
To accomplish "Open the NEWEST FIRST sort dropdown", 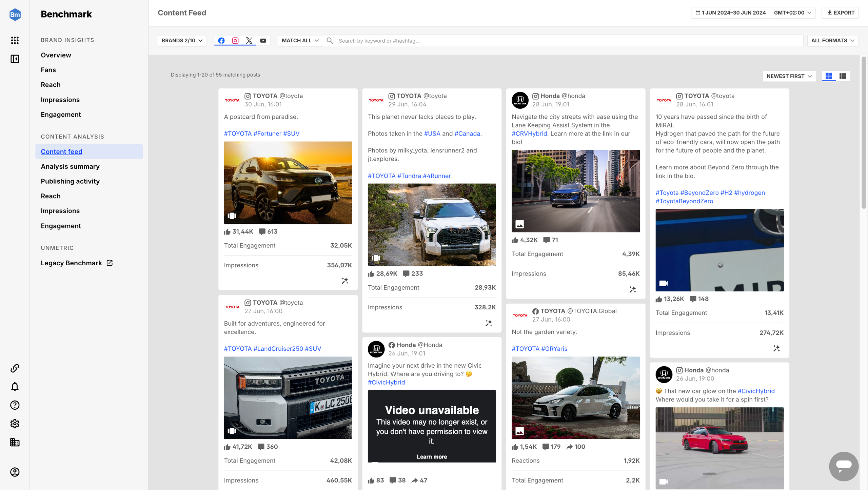I will (789, 76).
